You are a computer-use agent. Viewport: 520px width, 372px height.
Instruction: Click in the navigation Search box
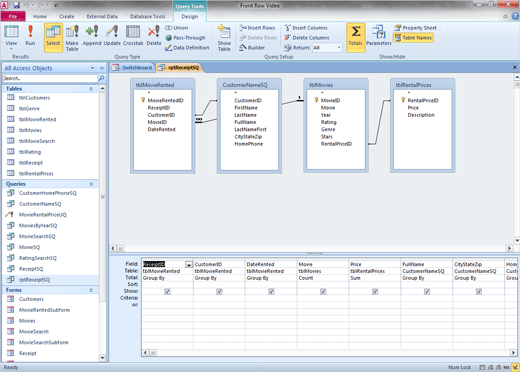coord(50,78)
